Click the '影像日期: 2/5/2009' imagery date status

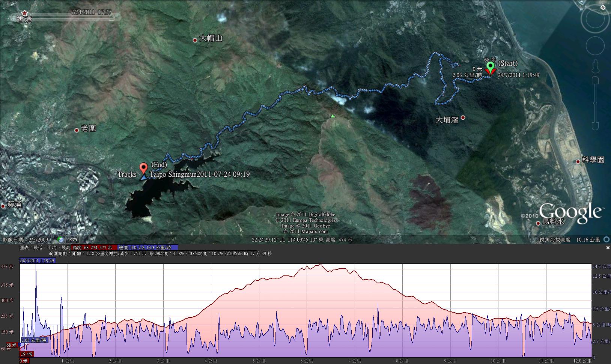point(26,240)
